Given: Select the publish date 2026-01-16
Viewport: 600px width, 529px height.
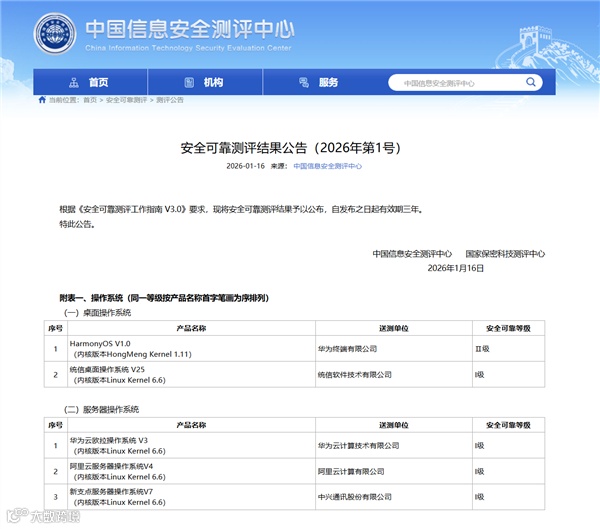Looking at the screenshot, I should point(245,166).
